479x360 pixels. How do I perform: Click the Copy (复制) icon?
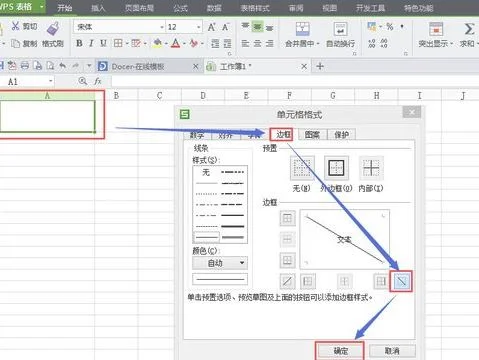[15, 43]
